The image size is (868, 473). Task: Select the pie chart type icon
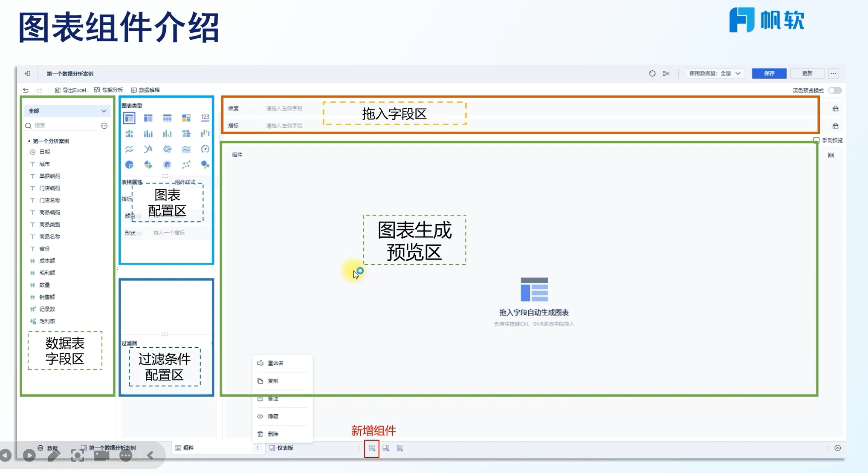pyautogui.click(x=129, y=164)
